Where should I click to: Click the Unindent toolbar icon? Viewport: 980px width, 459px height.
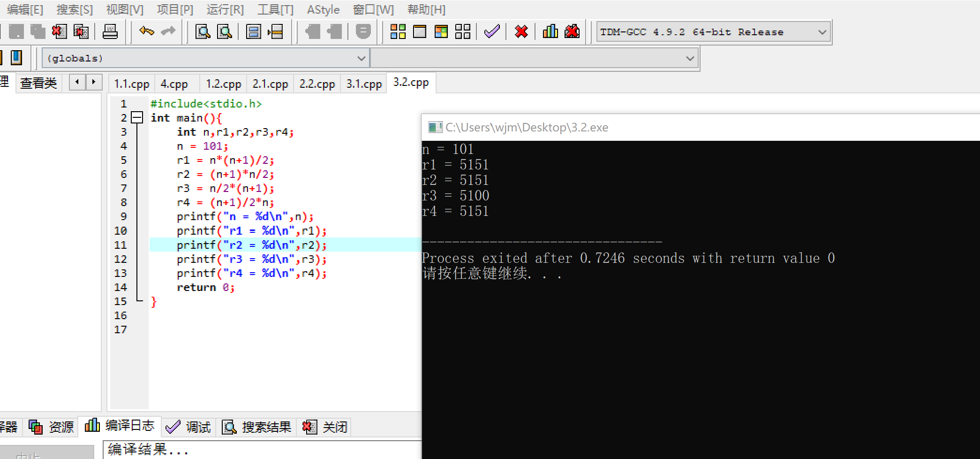334,32
